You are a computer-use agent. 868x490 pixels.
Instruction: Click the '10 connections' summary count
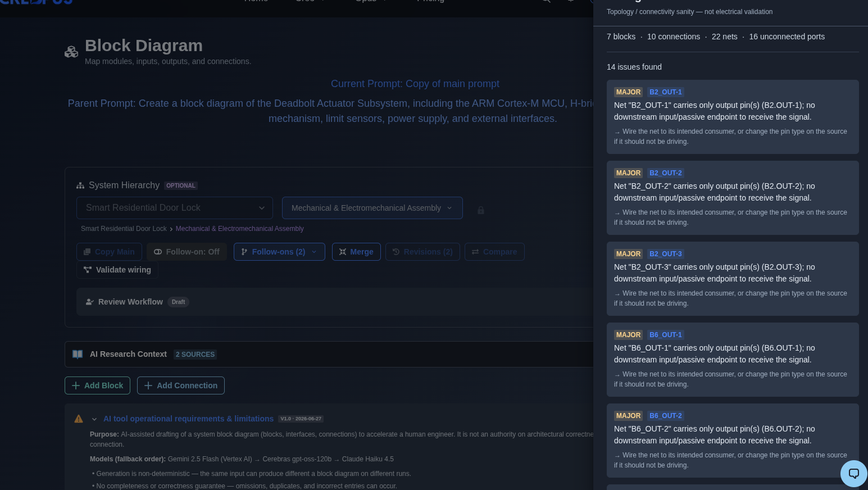tap(674, 37)
